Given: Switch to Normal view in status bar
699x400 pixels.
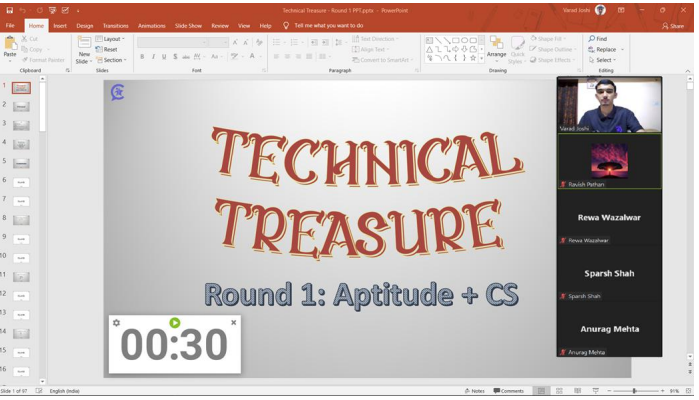Looking at the screenshot, I should [x=541, y=391].
